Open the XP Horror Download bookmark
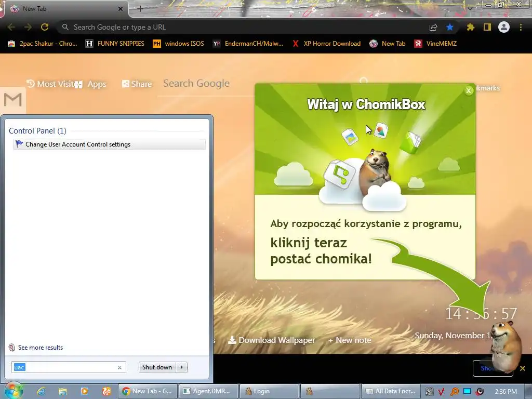 [x=326, y=44]
